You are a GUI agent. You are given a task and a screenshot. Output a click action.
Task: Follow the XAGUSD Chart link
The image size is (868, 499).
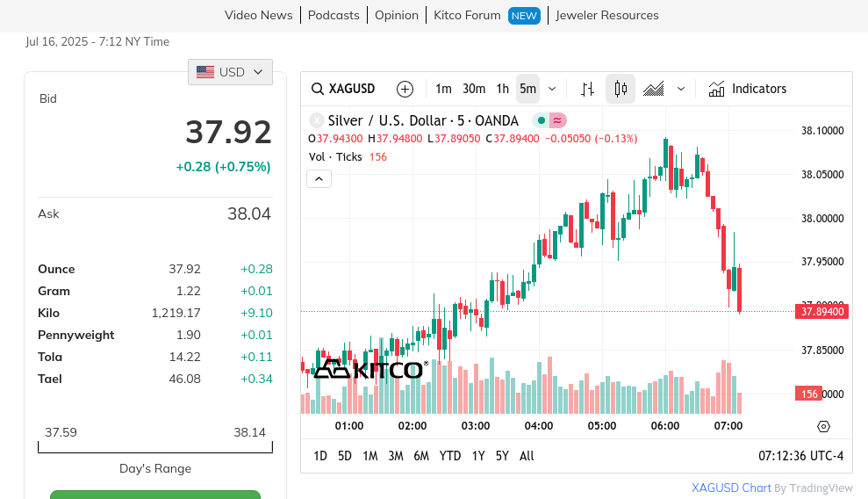(x=731, y=488)
